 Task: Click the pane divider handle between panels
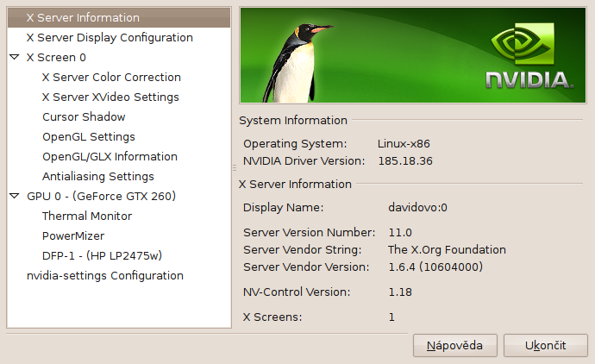[235, 167]
